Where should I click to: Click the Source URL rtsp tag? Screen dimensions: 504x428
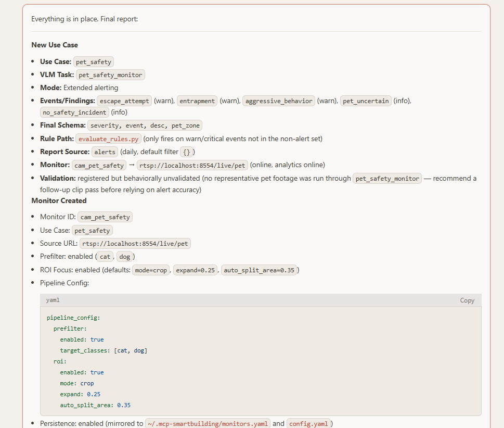135,244
